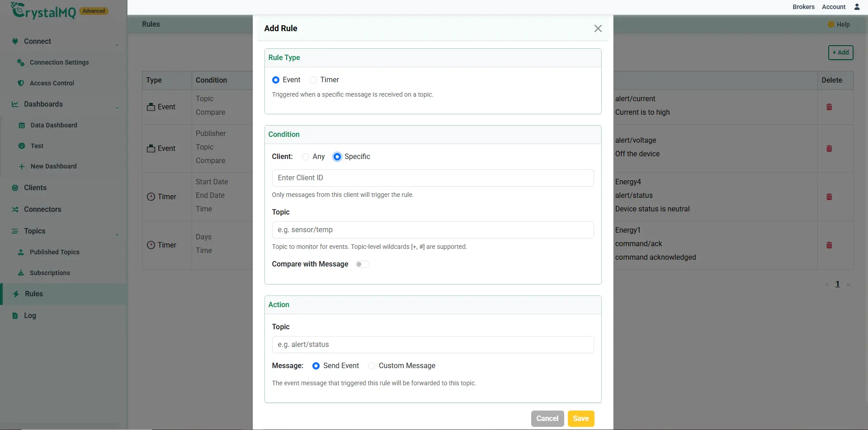This screenshot has height=430, width=868.
Task: Click the Advanced badge
Action: click(x=94, y=11)
